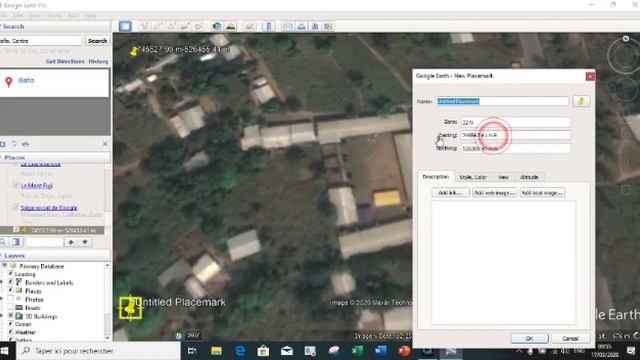This screenshot has width=640, height=360.
Task: Toggle the Le Mont Fuji place checkbox
Action: click(16, 185)
